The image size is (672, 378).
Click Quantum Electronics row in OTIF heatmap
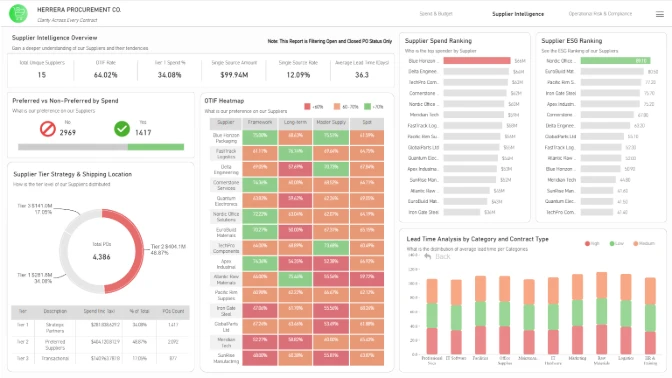click(297, 201)
